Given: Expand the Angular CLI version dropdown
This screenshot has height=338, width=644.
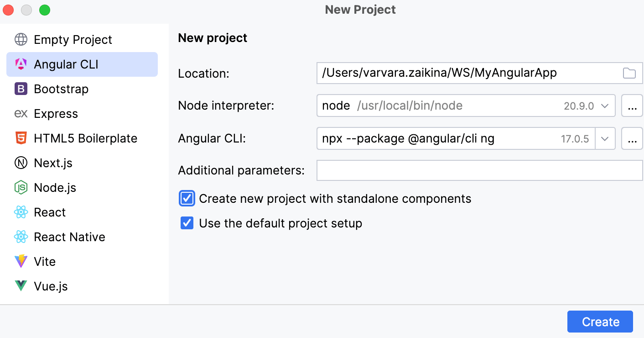Looking at the screenshot, I should [605, 138].
